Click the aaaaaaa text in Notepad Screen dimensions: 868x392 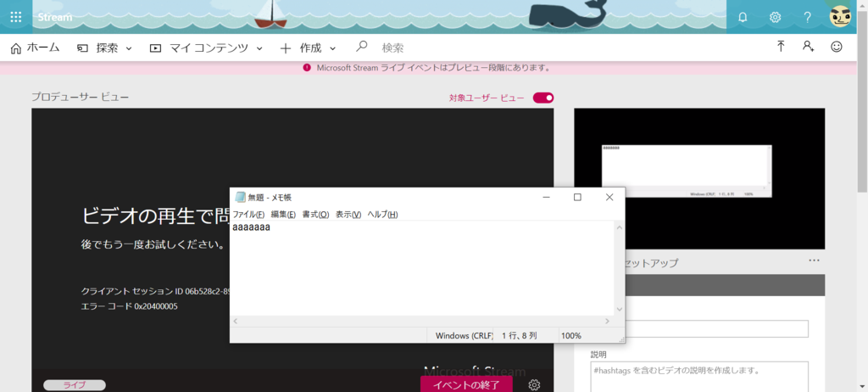251,227
